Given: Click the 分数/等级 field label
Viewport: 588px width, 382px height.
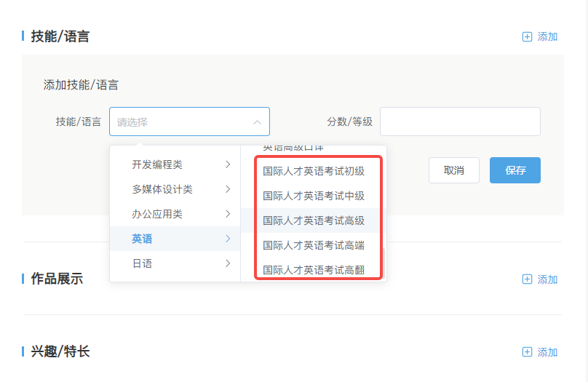Looking at the screenshot, I should click(x=349, y=122).
